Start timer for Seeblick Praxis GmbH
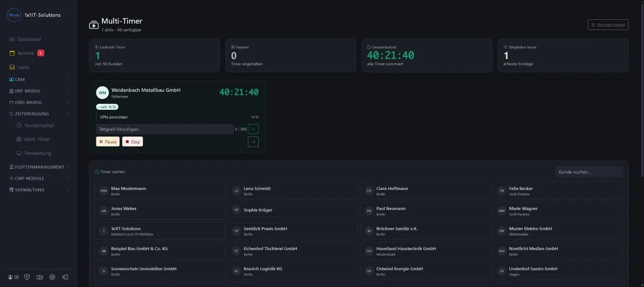The width and height of the screenshot is (644, 287). 292,231
